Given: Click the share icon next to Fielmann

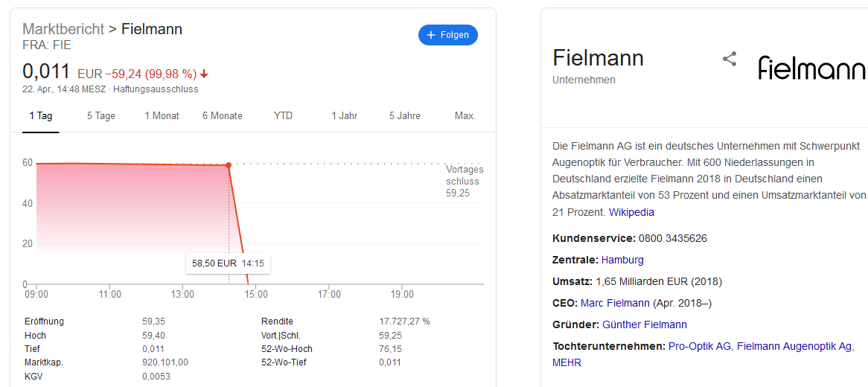Looking at the screenshot, I should tap(730, 60).
